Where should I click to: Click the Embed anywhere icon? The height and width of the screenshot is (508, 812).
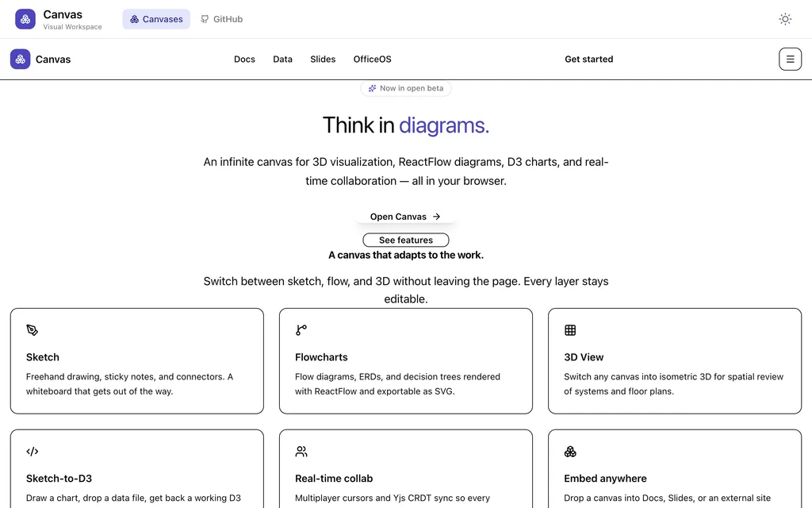click(x=570, y=452)
